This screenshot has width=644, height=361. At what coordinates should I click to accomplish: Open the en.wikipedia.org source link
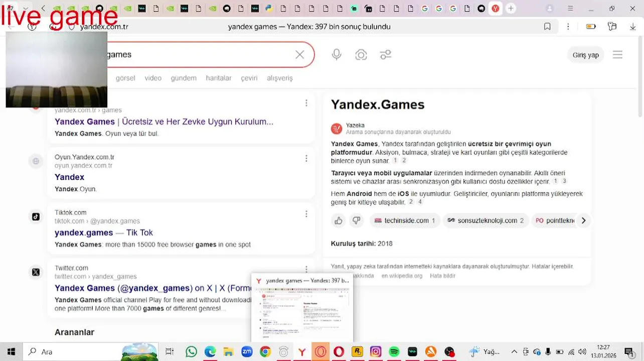point(402,276)
